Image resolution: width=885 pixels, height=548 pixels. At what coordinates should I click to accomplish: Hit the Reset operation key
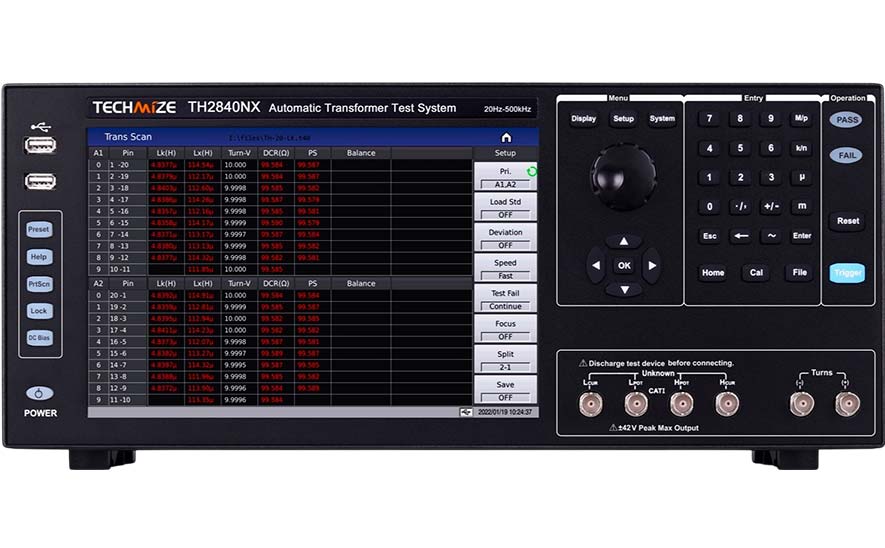pyautogui.click(x=848, y=221)
